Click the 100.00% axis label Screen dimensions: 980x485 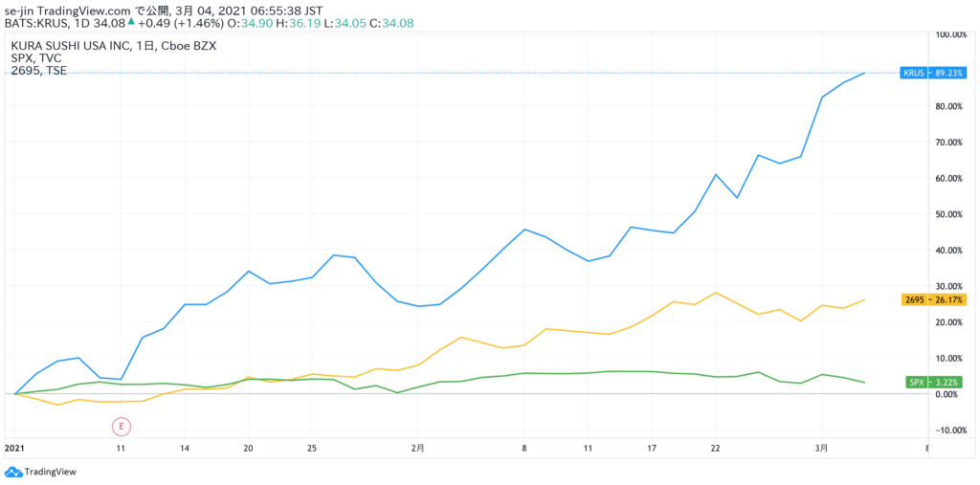pyautogui.click(x=949, y=33)
